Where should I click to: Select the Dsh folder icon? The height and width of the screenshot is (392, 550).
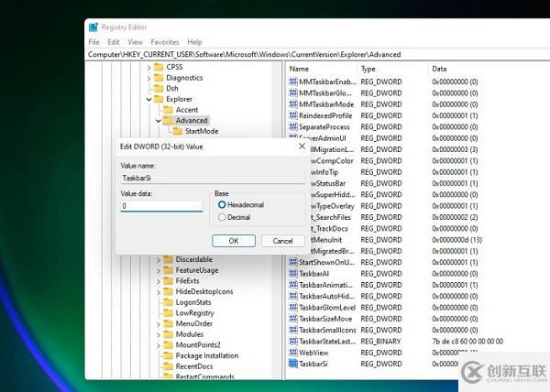point(159,88)
